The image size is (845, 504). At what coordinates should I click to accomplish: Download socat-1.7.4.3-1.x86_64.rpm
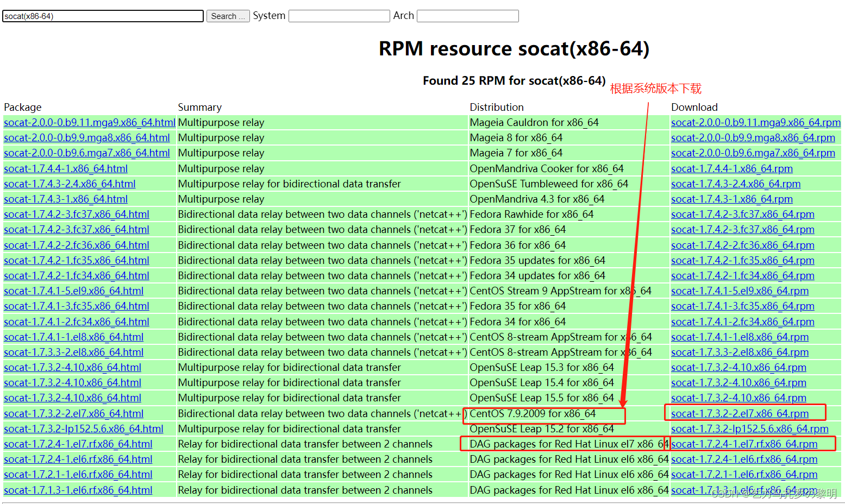coord(732,199)
